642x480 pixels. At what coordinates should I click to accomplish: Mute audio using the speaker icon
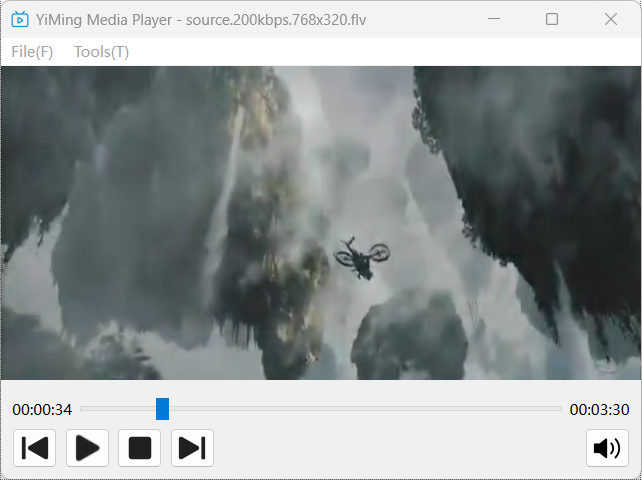tap(607, 448)
